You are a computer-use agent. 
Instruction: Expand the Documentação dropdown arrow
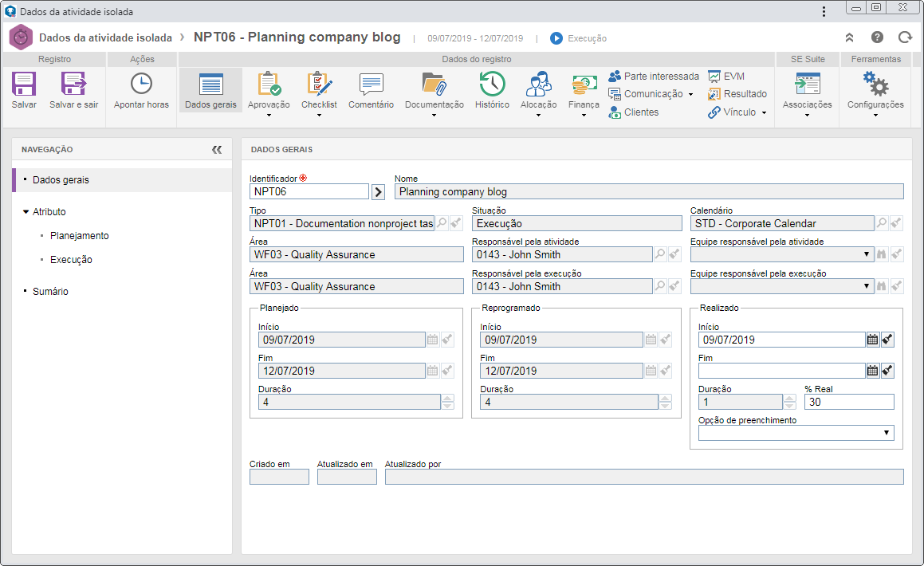click(434, 116)
